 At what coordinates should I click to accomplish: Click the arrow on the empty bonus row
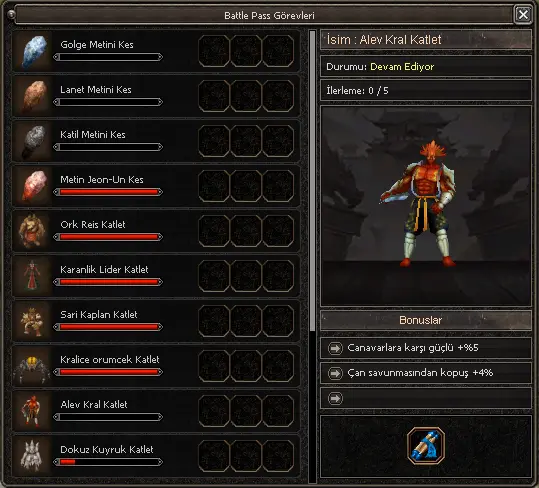pos(335,399)
